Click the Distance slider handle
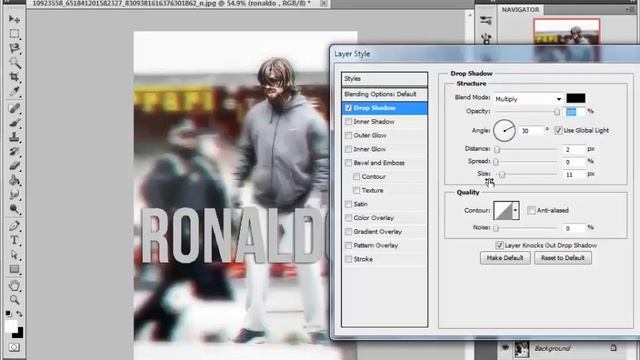 pos(497,150)
